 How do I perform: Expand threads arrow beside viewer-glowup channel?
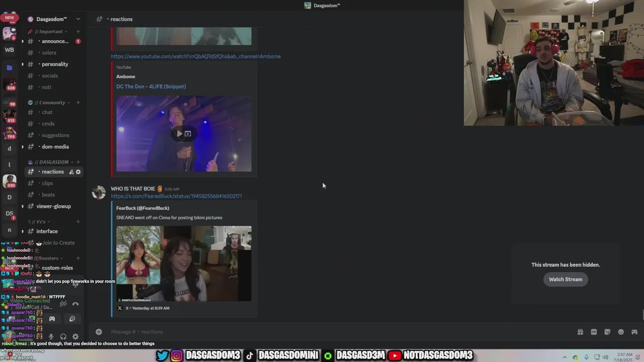(22, 206)
